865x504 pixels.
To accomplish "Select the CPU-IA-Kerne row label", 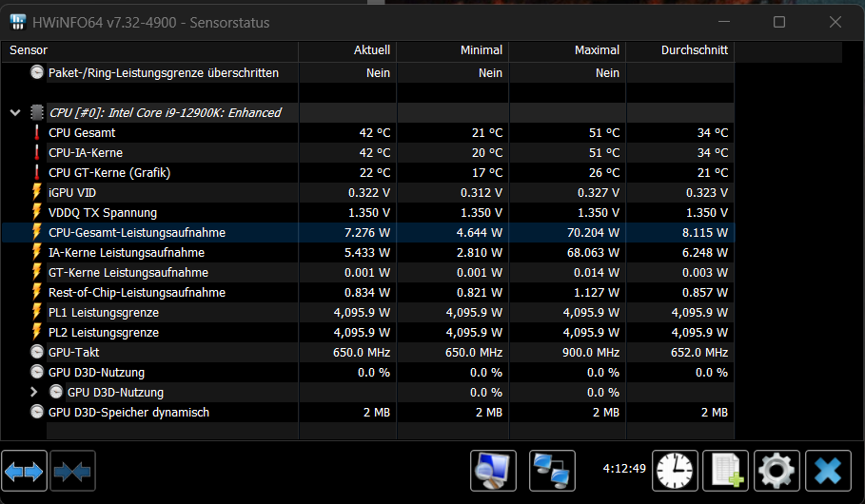I will [86, 153].
